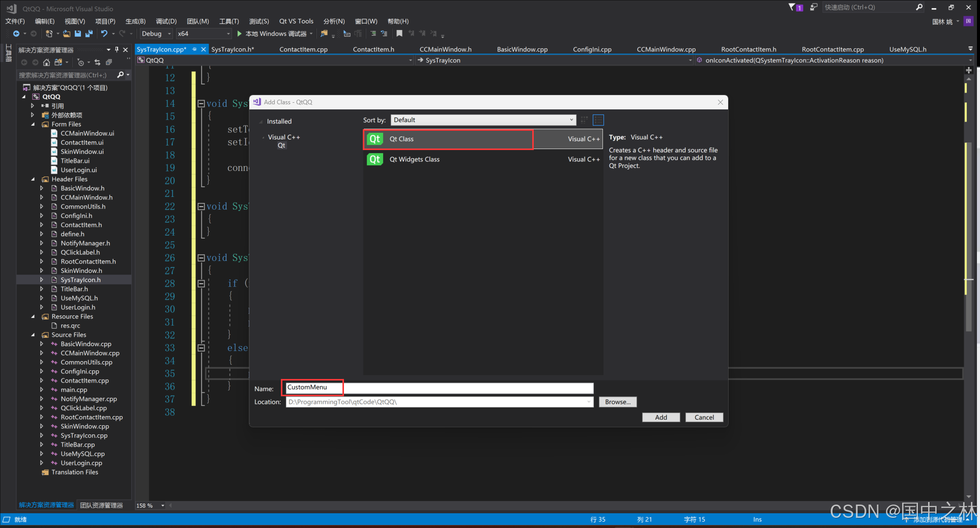Open the Sort by Default dropdown

pos(483,120)
